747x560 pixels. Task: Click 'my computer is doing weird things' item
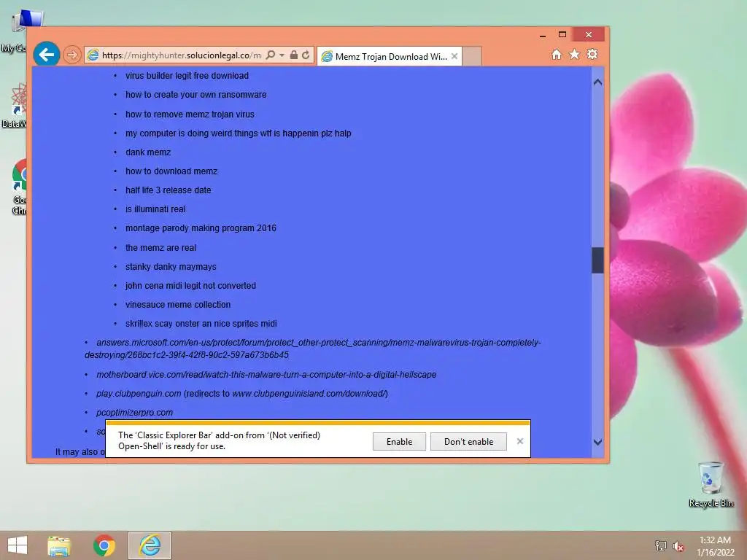click(x=239, y=133)
